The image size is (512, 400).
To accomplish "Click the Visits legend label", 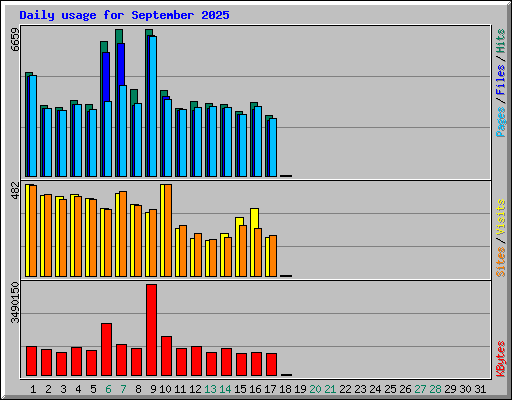I will 500,218.
